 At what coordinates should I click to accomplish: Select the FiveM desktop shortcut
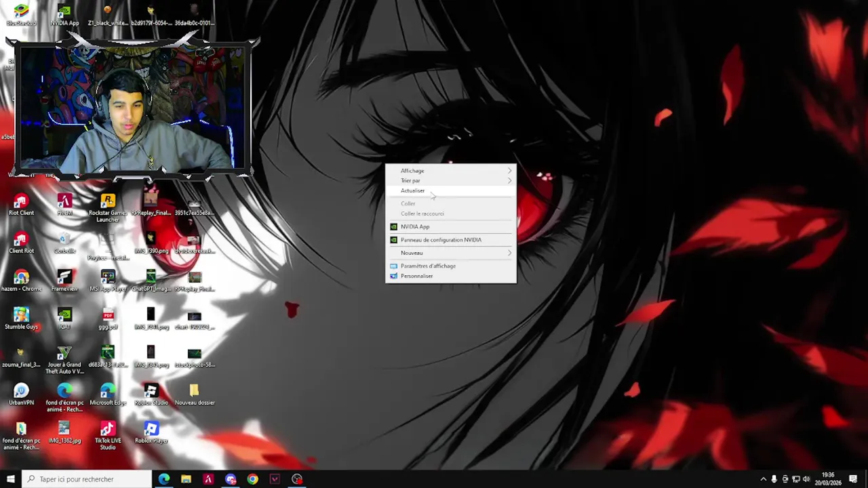click(x=64, y=205)
